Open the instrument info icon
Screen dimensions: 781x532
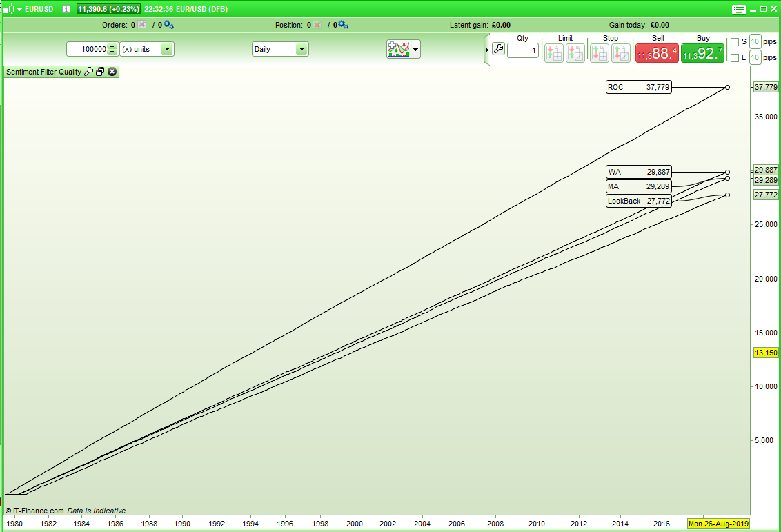(66, 9)
